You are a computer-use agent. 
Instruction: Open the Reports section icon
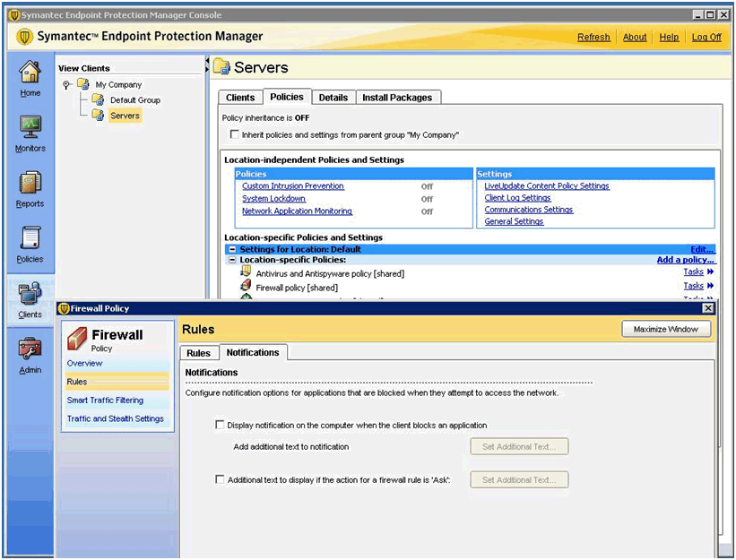pos(30,184)
